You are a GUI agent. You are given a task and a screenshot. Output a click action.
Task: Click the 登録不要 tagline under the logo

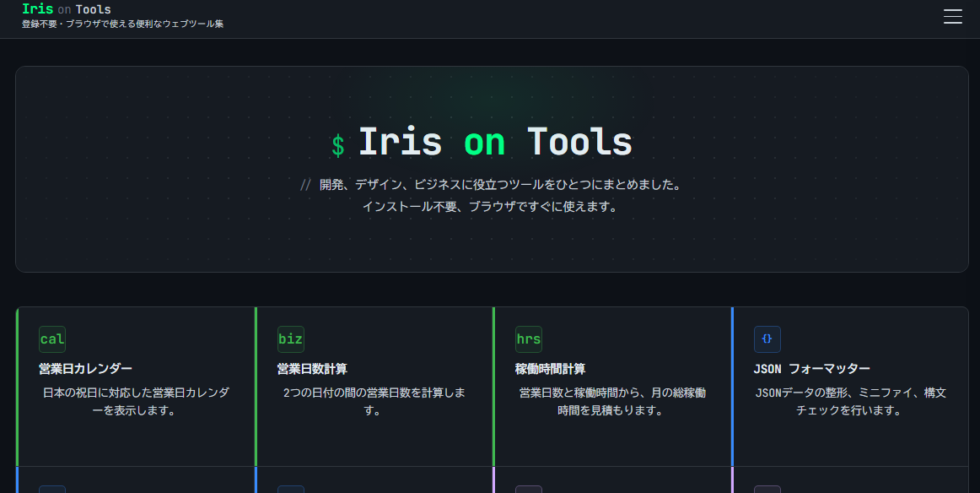tap(121, 24)
